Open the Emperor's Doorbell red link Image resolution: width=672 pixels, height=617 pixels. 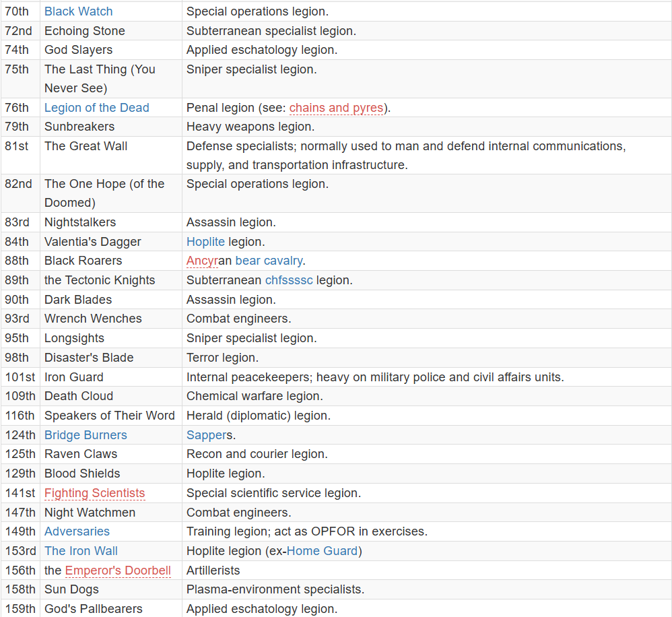point(118,571)
